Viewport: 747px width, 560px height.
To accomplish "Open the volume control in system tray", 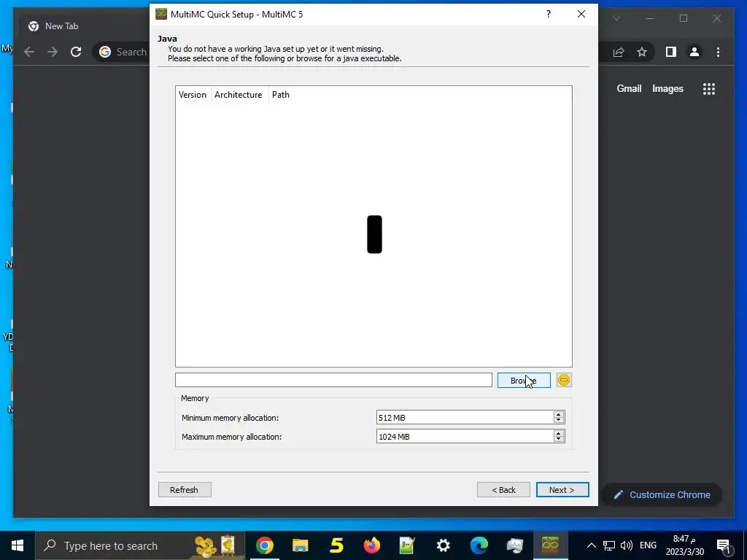I will click(627, 545).
